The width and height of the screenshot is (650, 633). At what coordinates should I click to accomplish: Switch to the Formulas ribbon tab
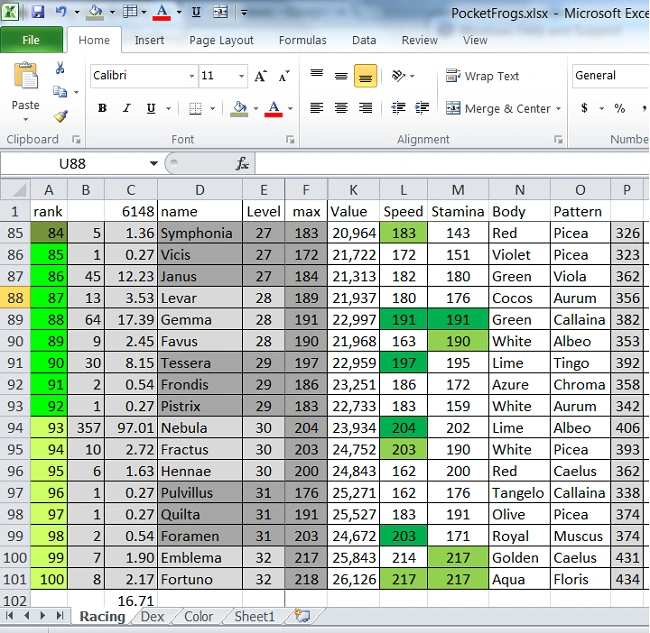[303, 40]
